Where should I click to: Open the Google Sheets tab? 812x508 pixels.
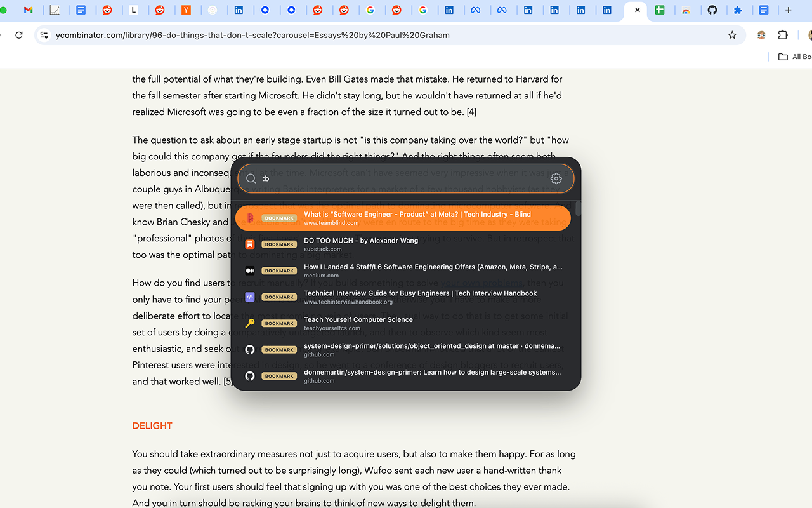click(661, 10)
